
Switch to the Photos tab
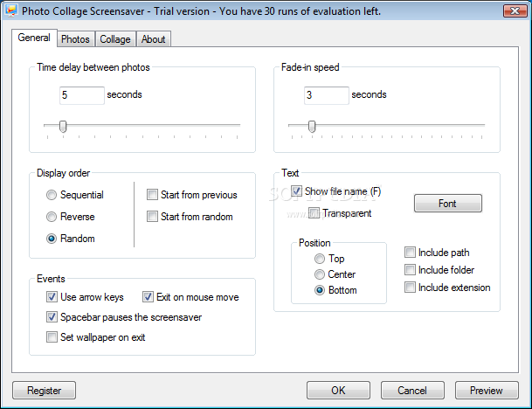[x=75, y=39]
